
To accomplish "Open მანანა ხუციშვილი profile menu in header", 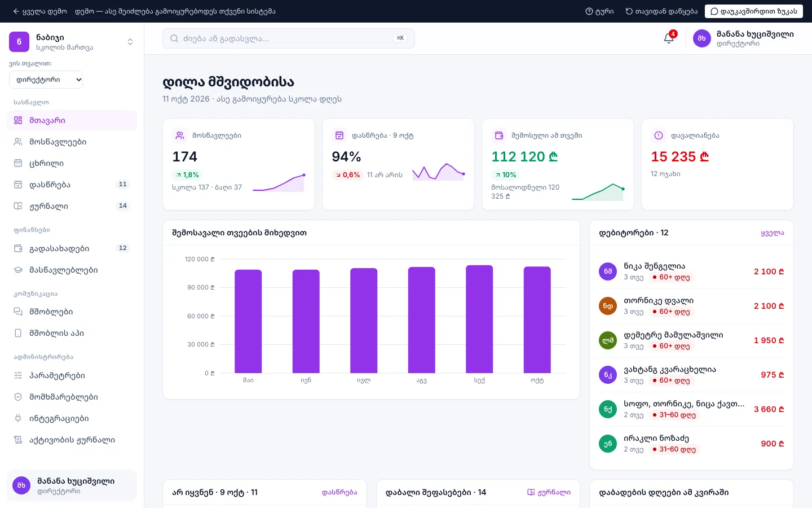I will coord(743,38).
